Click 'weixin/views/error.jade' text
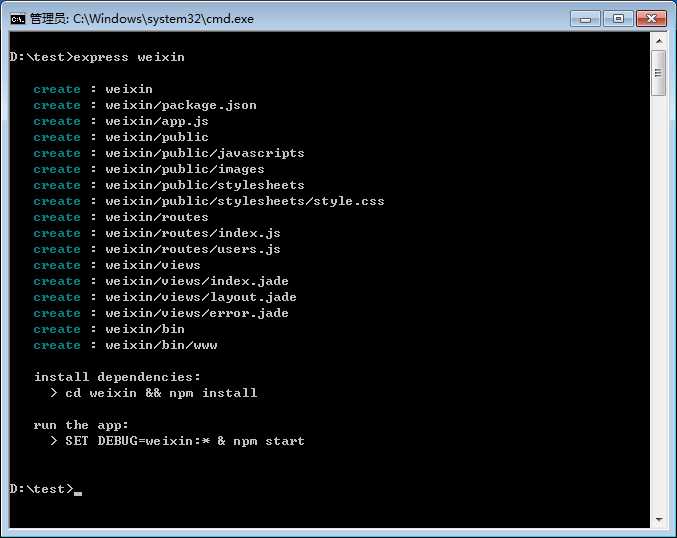The height and width of the screenshot is (538, 677). 197,313
